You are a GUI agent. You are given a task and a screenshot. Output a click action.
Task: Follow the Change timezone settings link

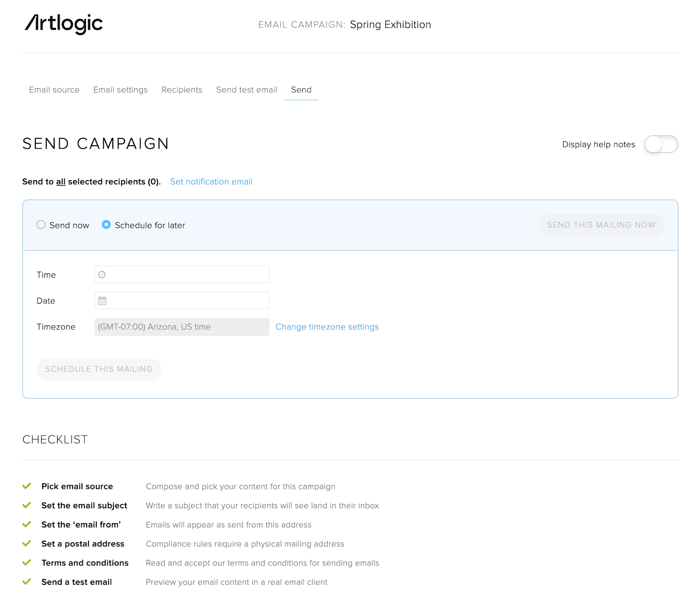(x=327, y=327)
